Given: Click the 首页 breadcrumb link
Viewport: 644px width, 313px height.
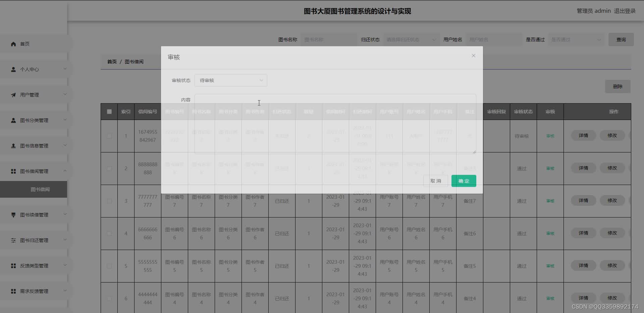Looking at the screenshot, I should click(112, 62).
